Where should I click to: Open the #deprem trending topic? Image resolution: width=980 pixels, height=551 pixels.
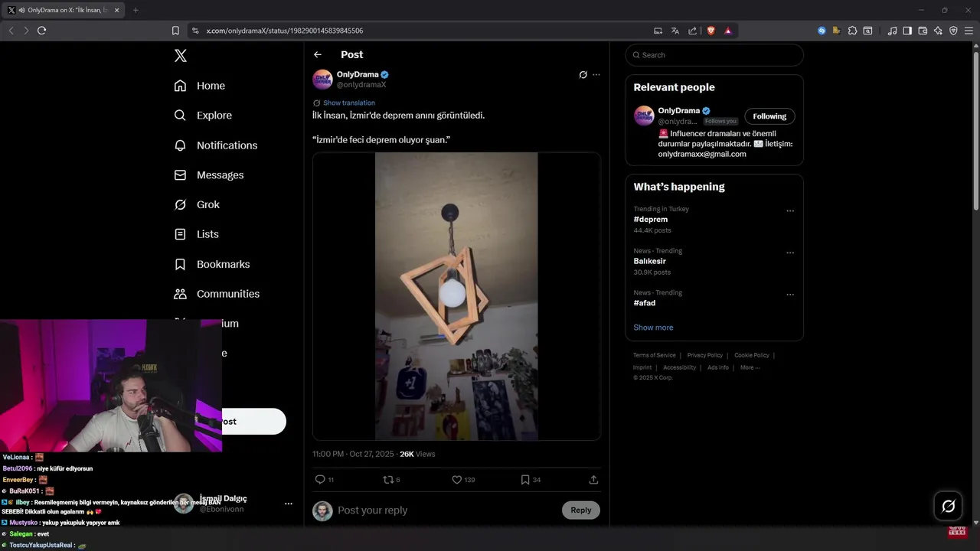(x=651, y=220)
